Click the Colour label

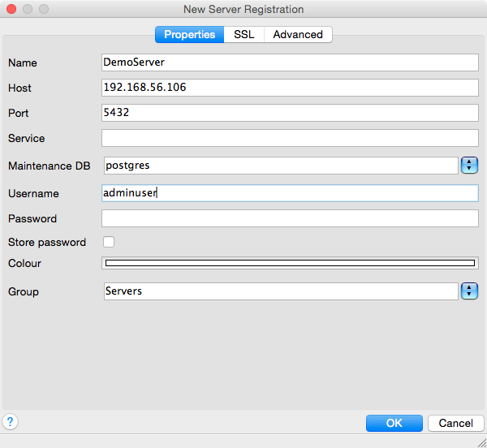pyautogui.click(x=24, y=263)
